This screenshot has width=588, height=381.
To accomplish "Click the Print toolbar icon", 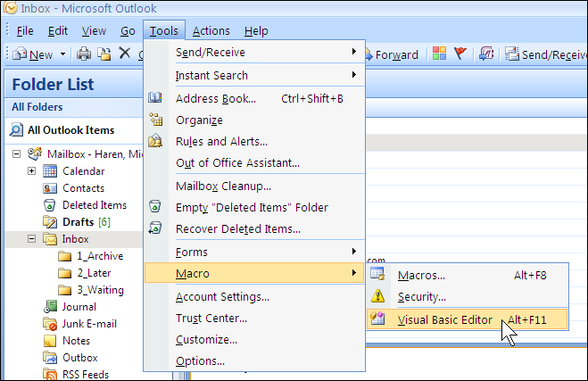I will point(84,54).
